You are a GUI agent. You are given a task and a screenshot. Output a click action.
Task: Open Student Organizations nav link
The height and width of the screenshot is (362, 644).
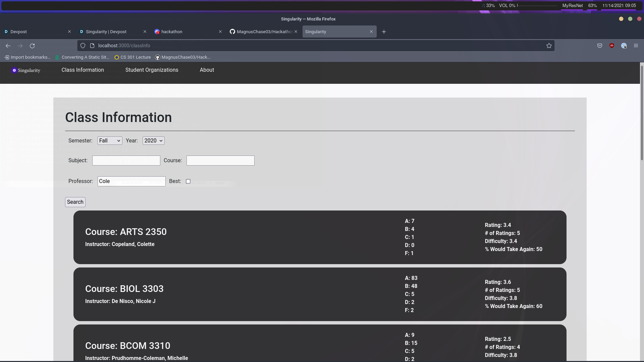click(x=152, y=70)
